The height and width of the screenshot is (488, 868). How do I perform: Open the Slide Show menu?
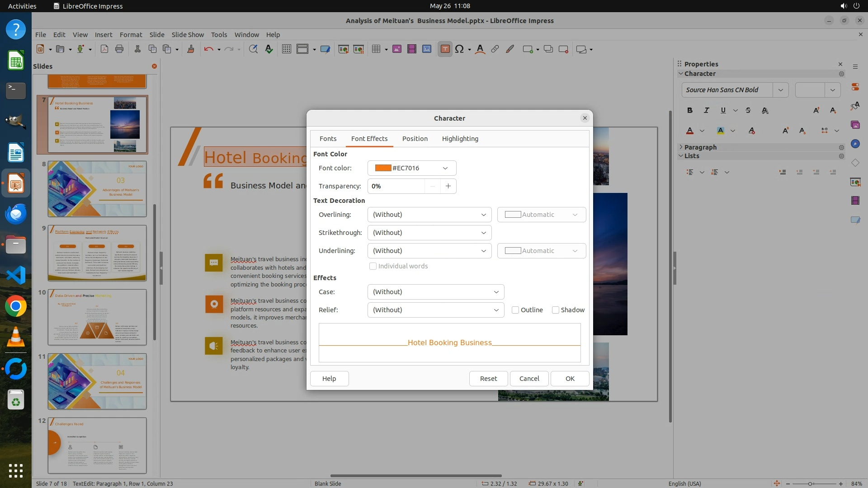pyautogui.click(x=188, y=35)
